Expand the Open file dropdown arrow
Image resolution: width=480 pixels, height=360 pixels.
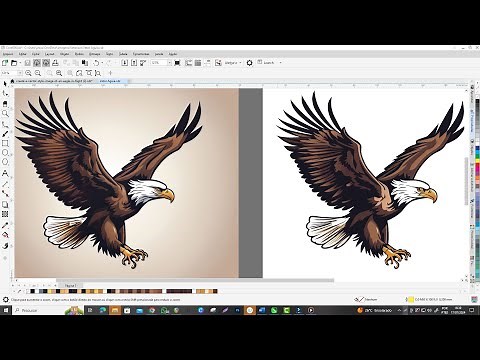click(20, 63)
